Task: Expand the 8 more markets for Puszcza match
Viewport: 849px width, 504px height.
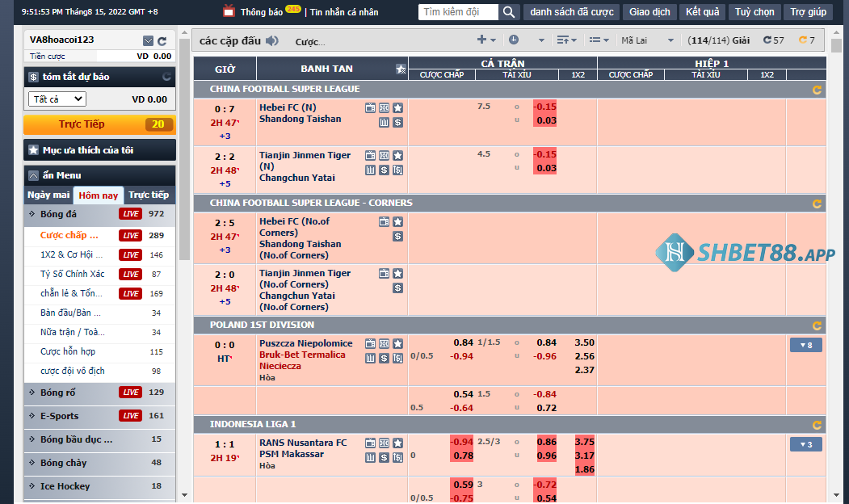Action: 805,345
